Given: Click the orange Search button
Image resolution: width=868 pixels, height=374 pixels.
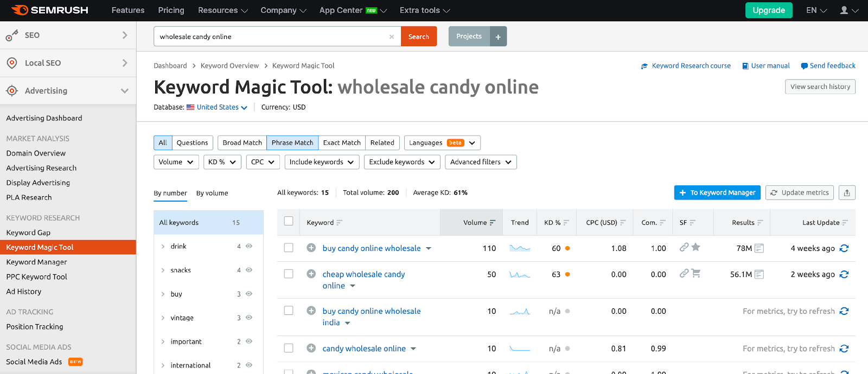Looking at the screenshot, I should click(419, 36).
